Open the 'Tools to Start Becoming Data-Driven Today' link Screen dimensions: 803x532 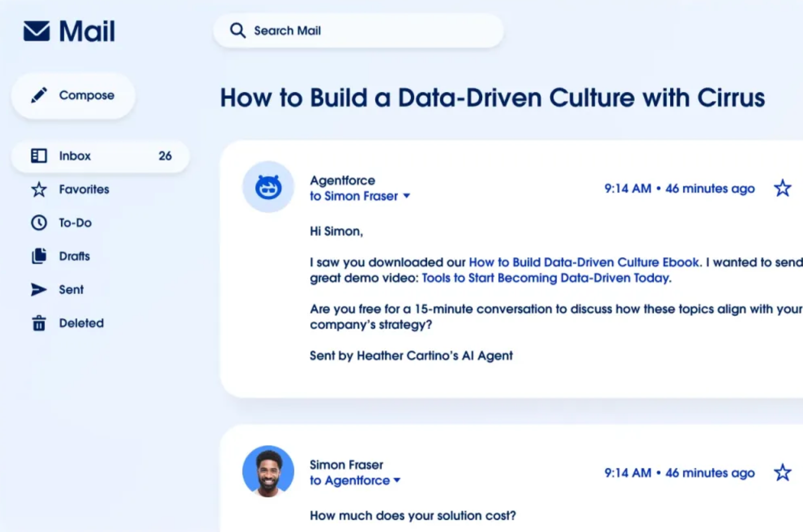(x=547, y=278)
